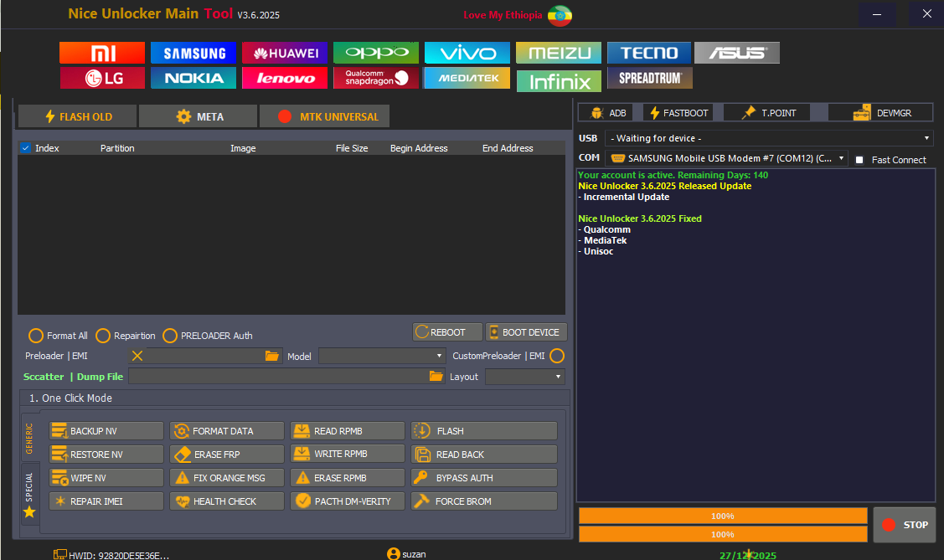Browse for scatter file using folder icon

[x=436, y=377]
